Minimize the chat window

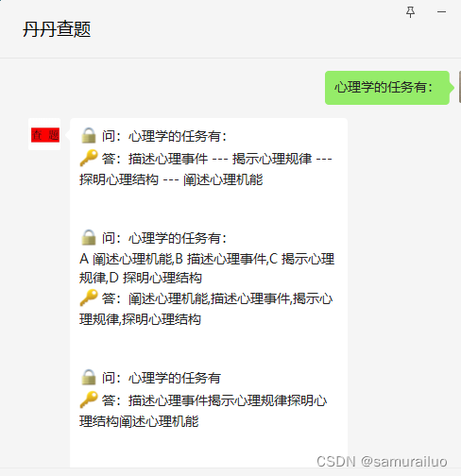(x=441, y=12)
